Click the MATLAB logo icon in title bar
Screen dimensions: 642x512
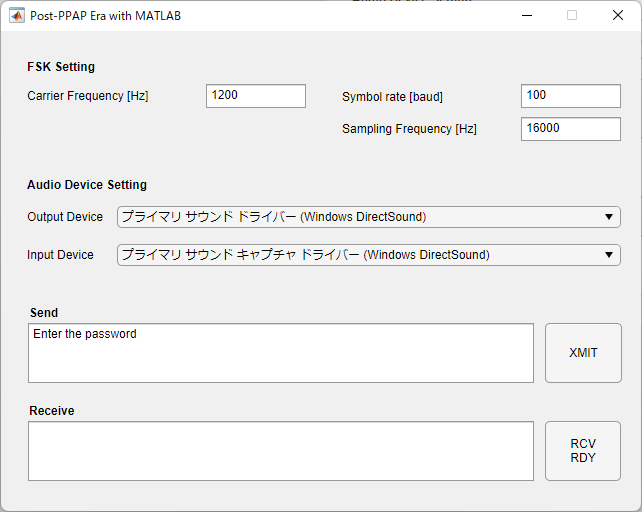pyautogui.click(x=17, y=16)
